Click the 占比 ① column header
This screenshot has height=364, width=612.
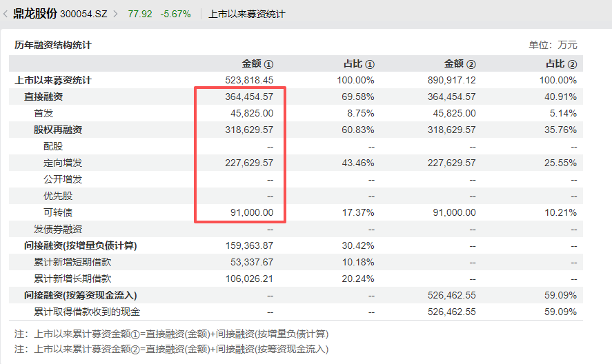(x=359, y=63)
